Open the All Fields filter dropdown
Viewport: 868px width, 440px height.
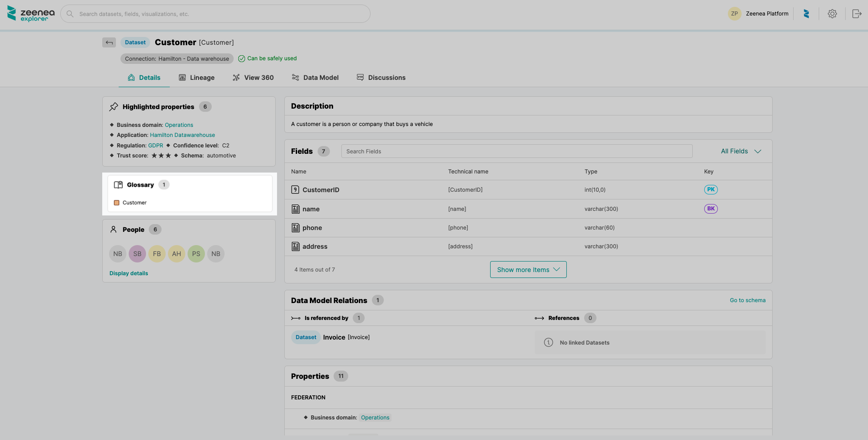(741, 151)
